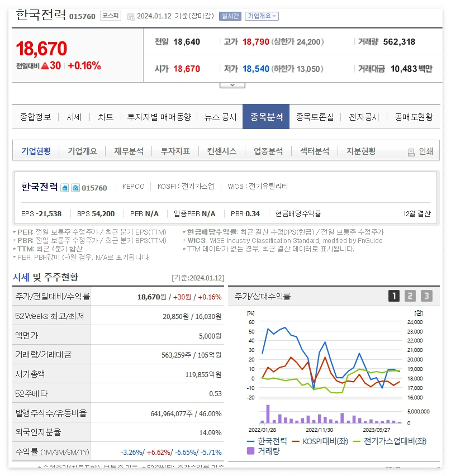Screen dimensions: 451x476
Task: Open the 컨센서스 sub-tab
Action: click(222, 151)
